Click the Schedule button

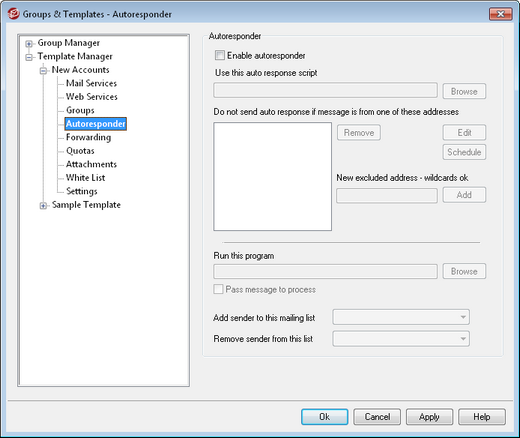(x=464, y=152)
